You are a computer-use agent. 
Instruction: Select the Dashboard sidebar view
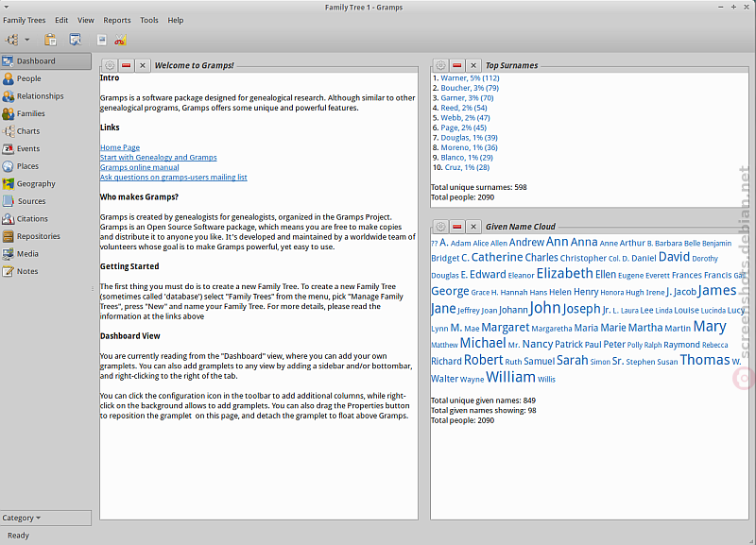click(x=45, y=61)
